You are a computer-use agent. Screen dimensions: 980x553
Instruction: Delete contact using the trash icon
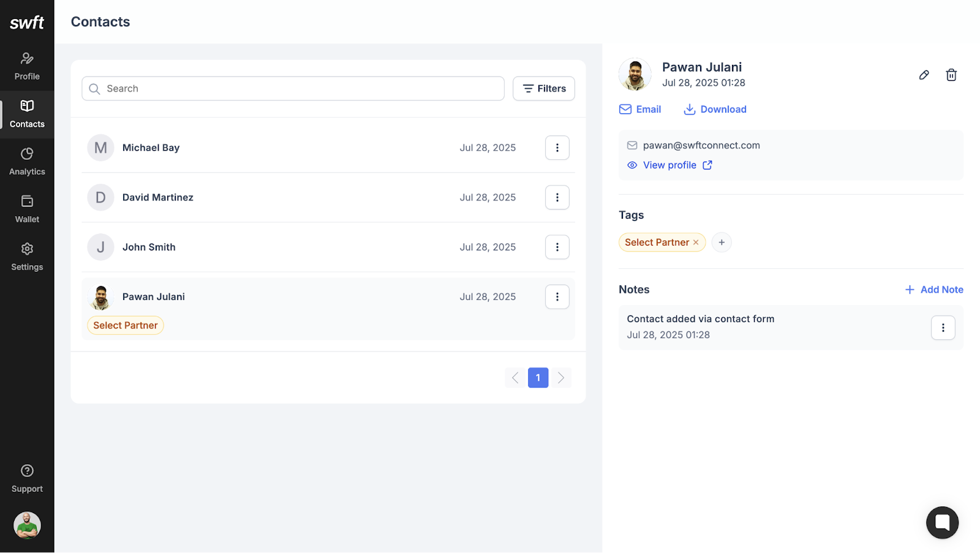951,75
